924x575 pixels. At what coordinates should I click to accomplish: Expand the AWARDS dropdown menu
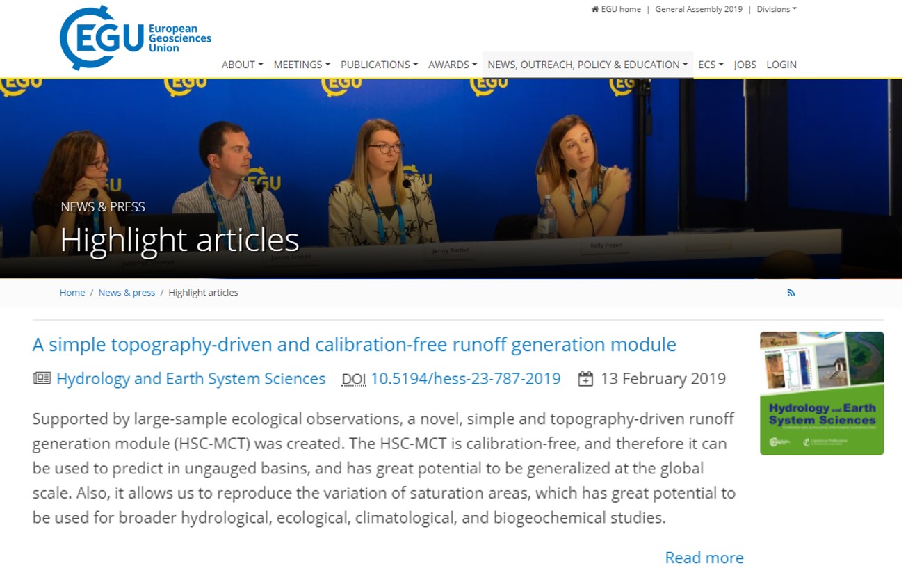(452, 65)
